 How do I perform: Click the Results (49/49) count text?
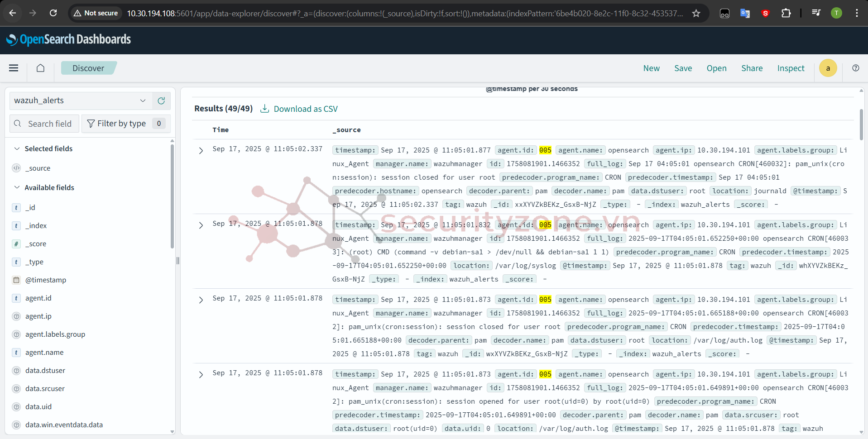tap(223, 109)
